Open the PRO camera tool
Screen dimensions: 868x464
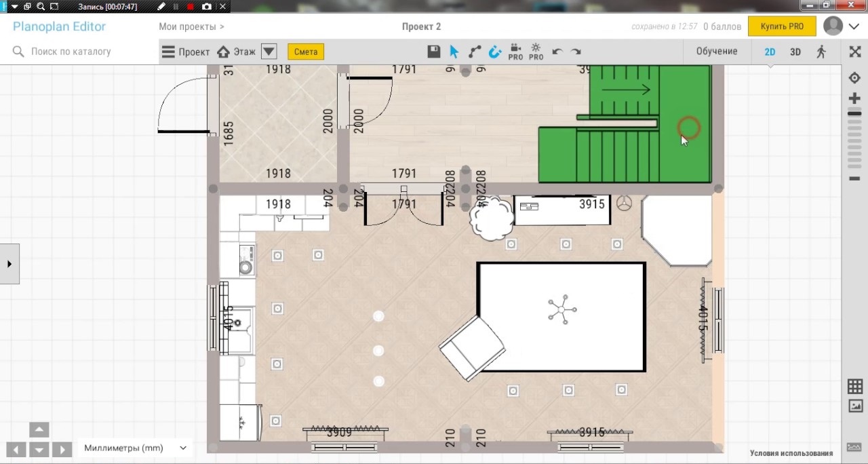pos(515,52)
